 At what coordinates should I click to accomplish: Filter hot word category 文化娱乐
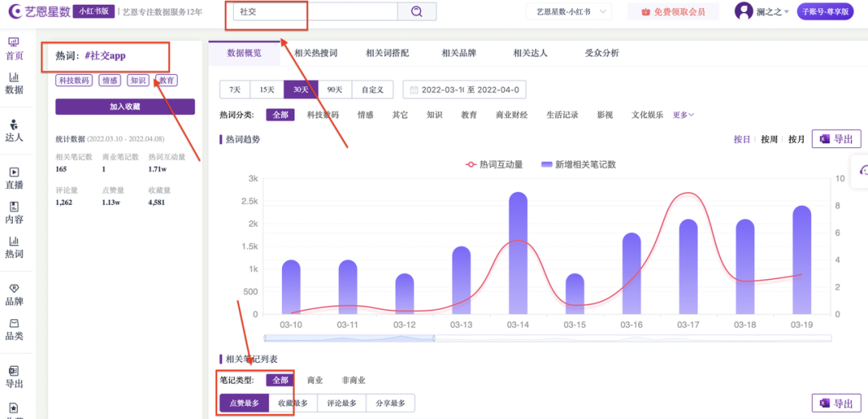click(x=647, y=115)
